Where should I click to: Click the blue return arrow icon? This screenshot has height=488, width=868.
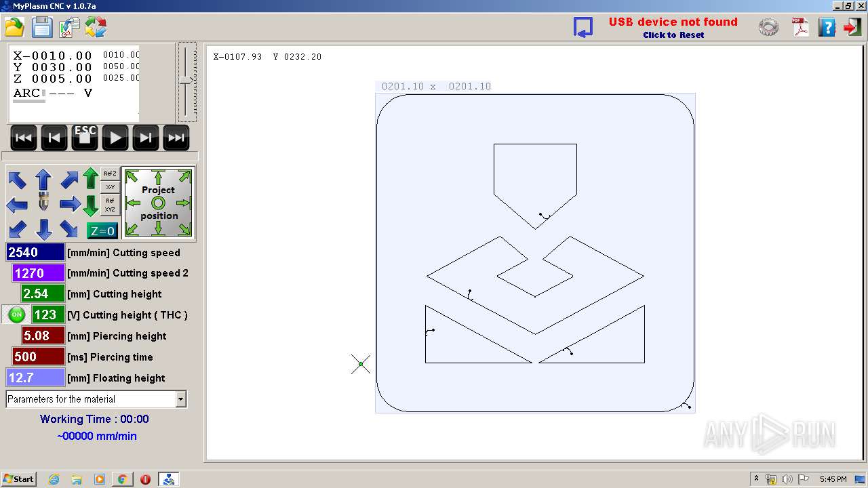click(583, 27)
